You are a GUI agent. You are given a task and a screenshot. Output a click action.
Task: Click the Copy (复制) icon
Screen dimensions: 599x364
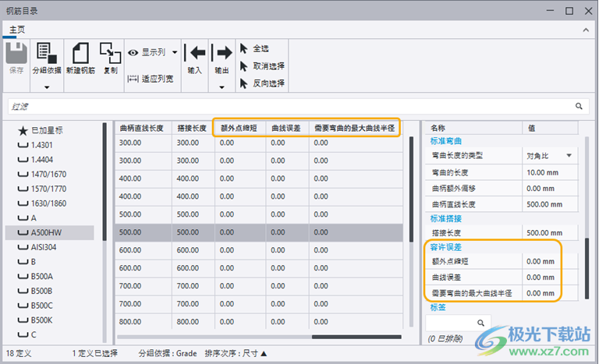click(x=111, y=53)
